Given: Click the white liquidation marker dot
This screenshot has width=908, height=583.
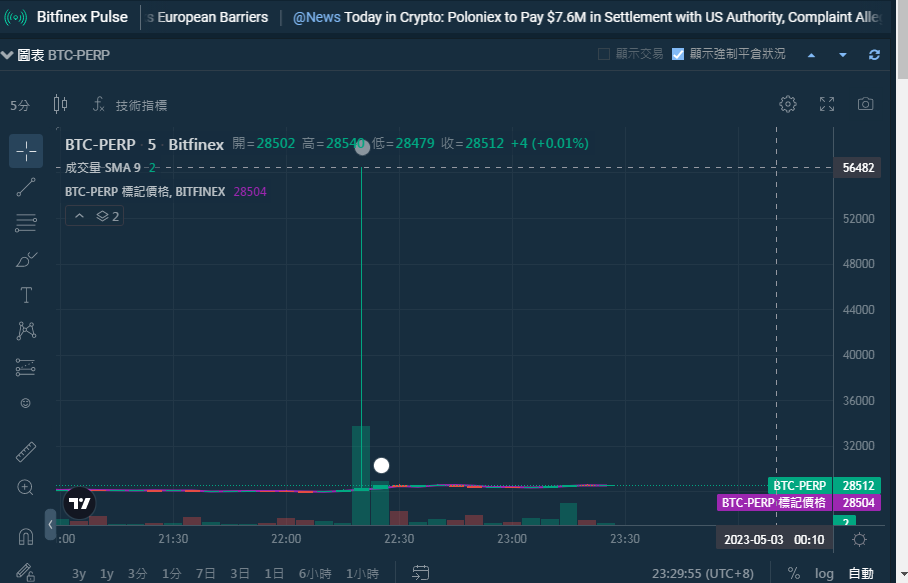Looking at the screenshot, I should [x=381, y=465].
